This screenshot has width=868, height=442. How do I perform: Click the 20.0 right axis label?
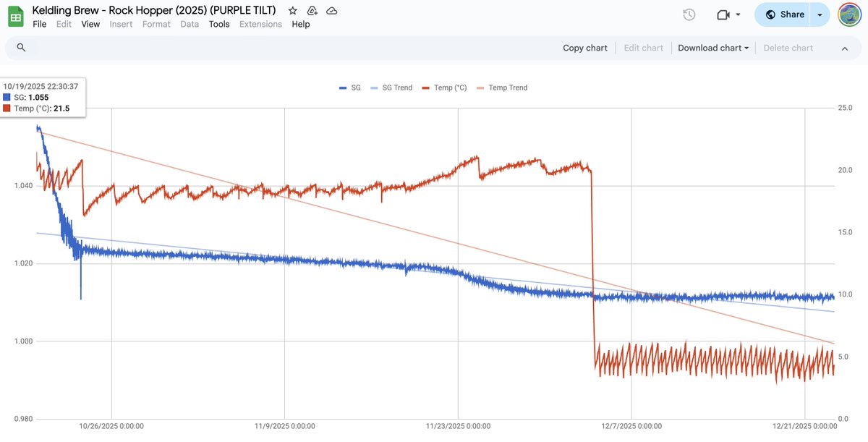pos(845,170)
